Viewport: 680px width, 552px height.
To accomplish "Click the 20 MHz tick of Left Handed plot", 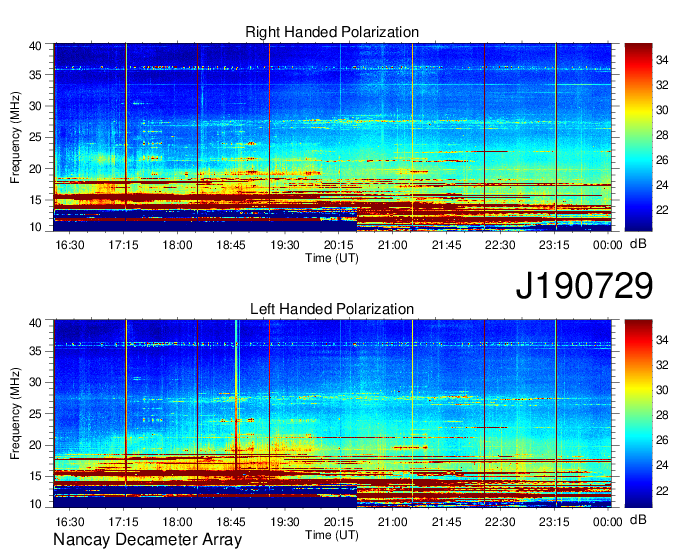I will point(36,445).
